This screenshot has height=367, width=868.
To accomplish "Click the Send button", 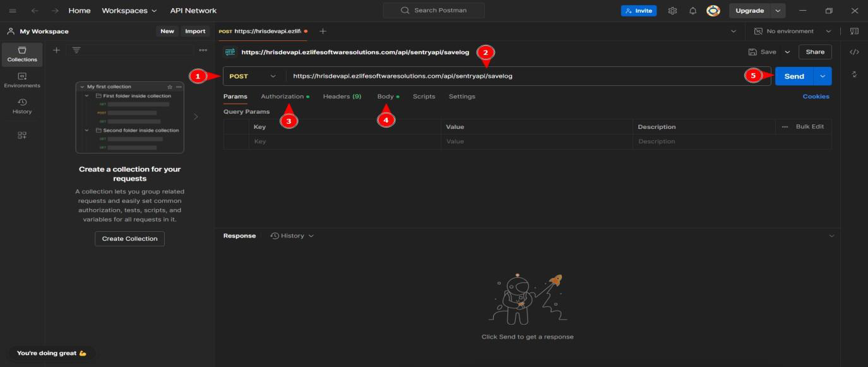I will point(794,76).
